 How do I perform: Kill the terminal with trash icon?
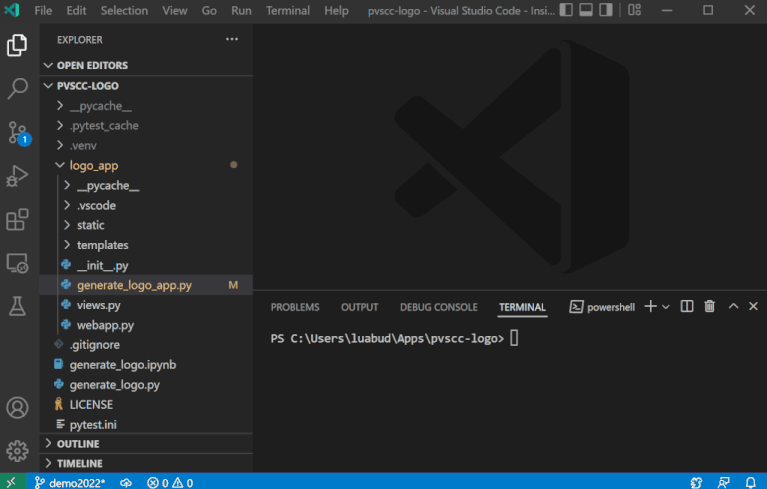(x=709, y=307)
